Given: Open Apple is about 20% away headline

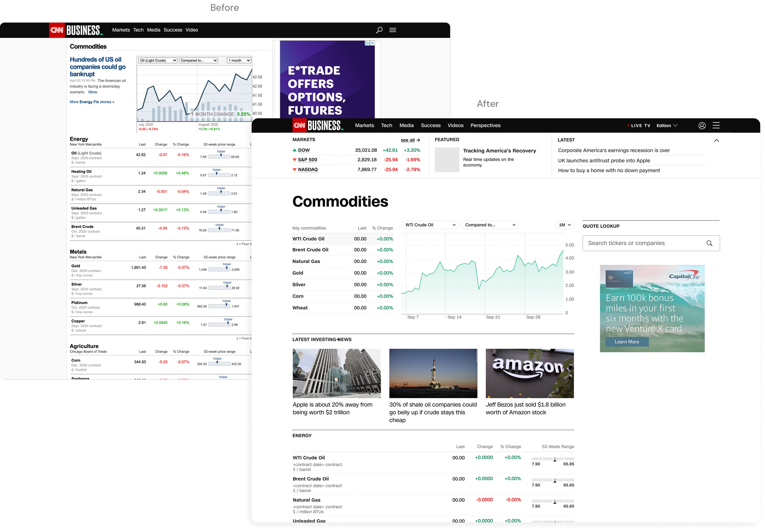Looking at the screenshot, I should (x=333, y=408).
